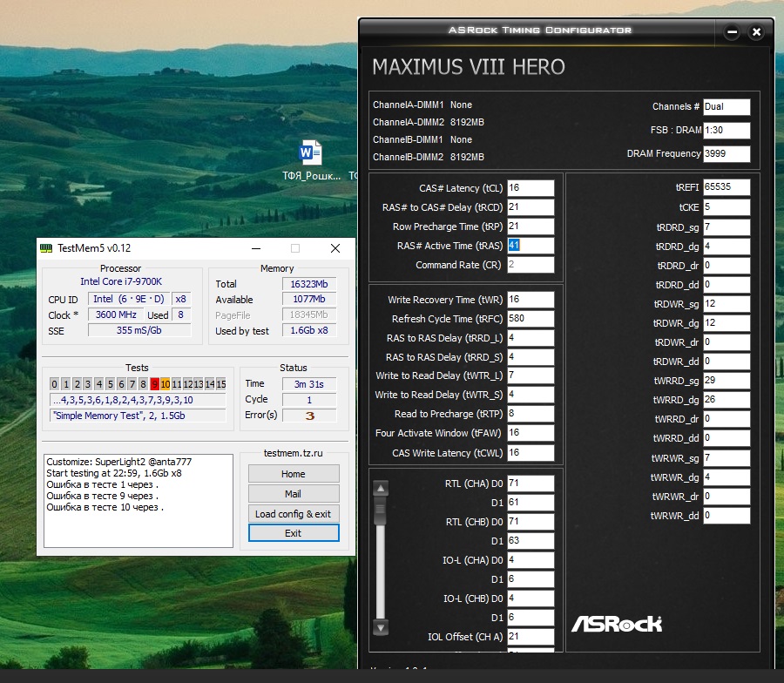The width and height of the screenshot is (784, 683).
Task: Click the MAXIMUS VIII HERO heading
Action: 469,67
